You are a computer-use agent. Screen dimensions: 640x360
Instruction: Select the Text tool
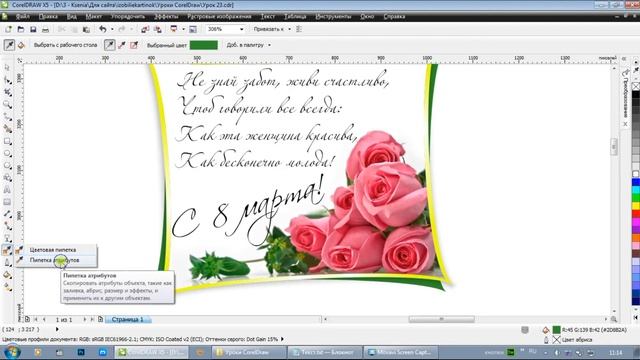click(7, 190)
